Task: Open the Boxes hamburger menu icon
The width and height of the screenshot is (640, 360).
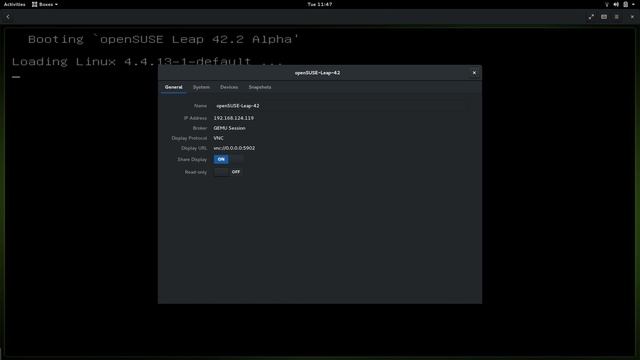Action: coord(617,17)
